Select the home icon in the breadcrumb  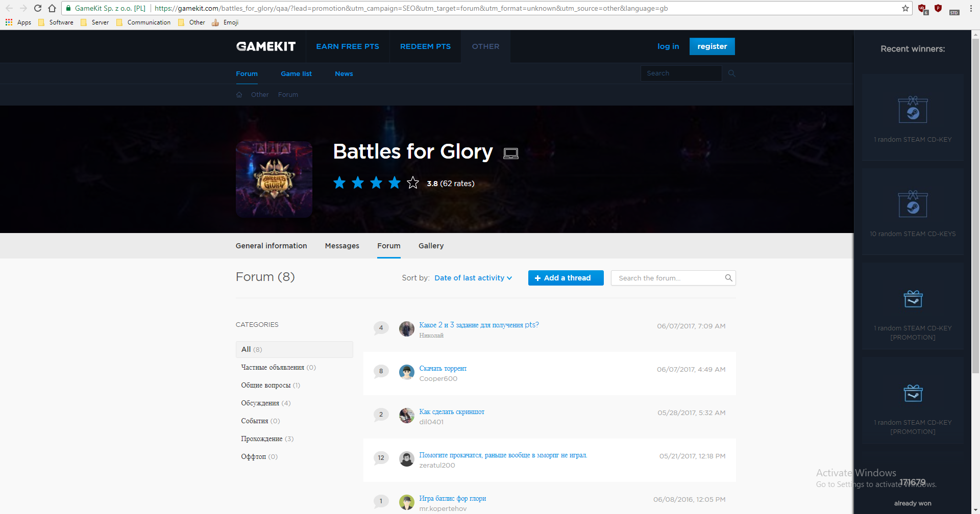click(x=238, y=94)
